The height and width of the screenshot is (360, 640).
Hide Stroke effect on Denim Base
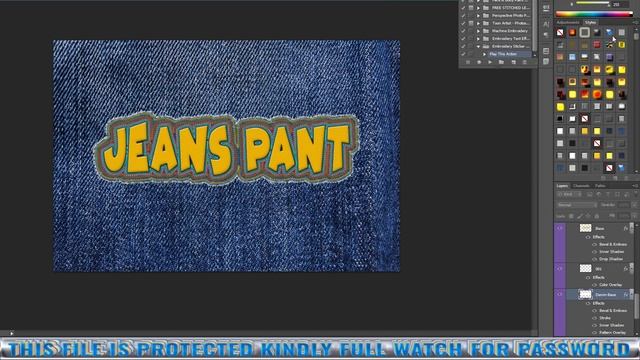[x=594, y=318]
